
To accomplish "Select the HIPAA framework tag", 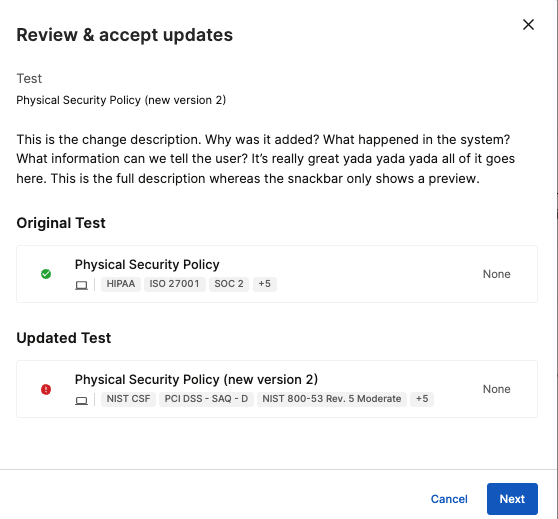I will 121,284.
